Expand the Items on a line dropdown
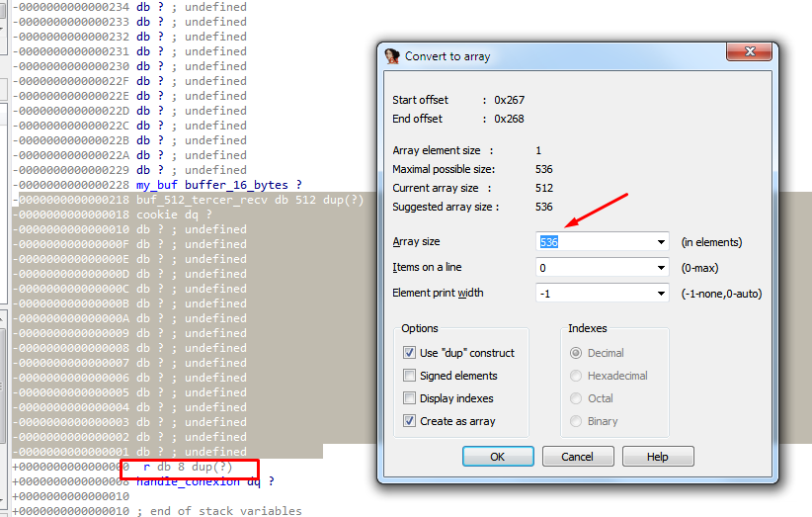812x517 pixels. (x=660, y=268)
